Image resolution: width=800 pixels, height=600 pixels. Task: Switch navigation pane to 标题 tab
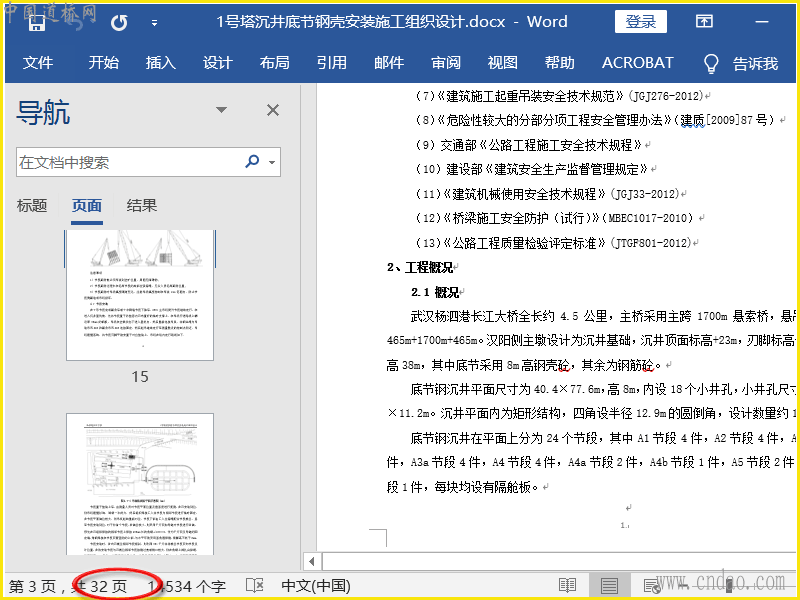click(x=32, y=206)
